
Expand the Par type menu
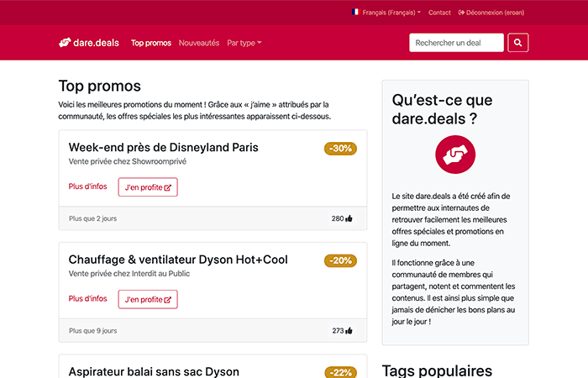pyautogui.click(x=244, y=43)
